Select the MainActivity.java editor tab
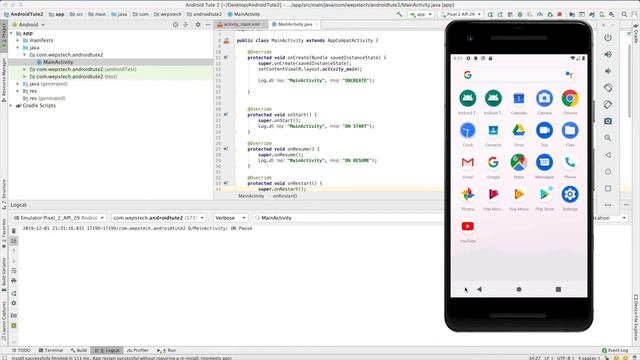Viewport: 640px width, 360px height. pyautogui.click(x=295, y=24)
